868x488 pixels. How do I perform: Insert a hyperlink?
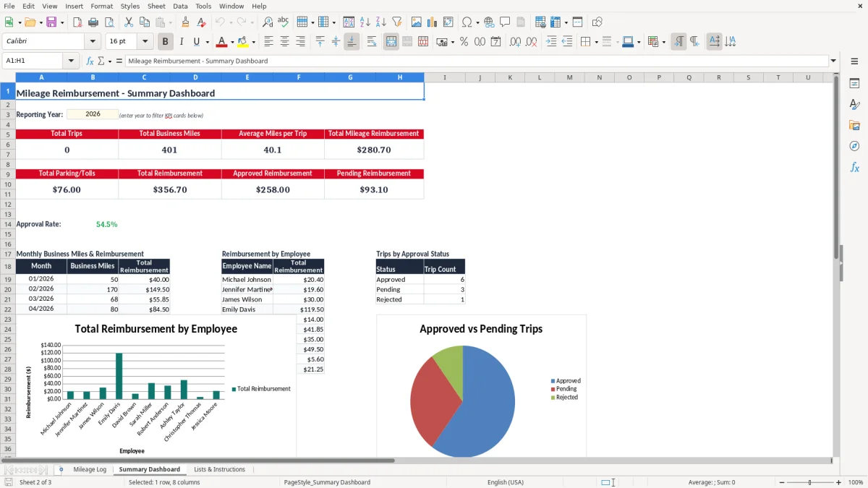click(x=489, y=22)
